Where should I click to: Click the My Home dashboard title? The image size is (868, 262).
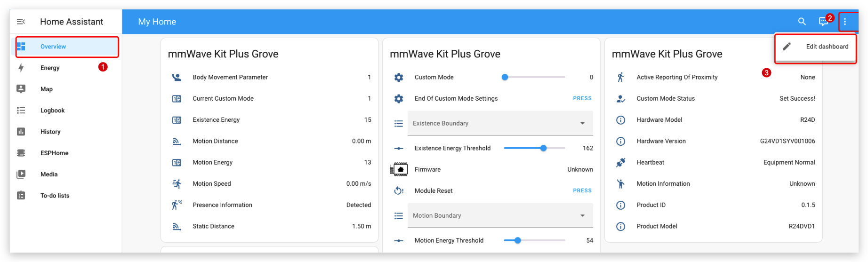157,22
